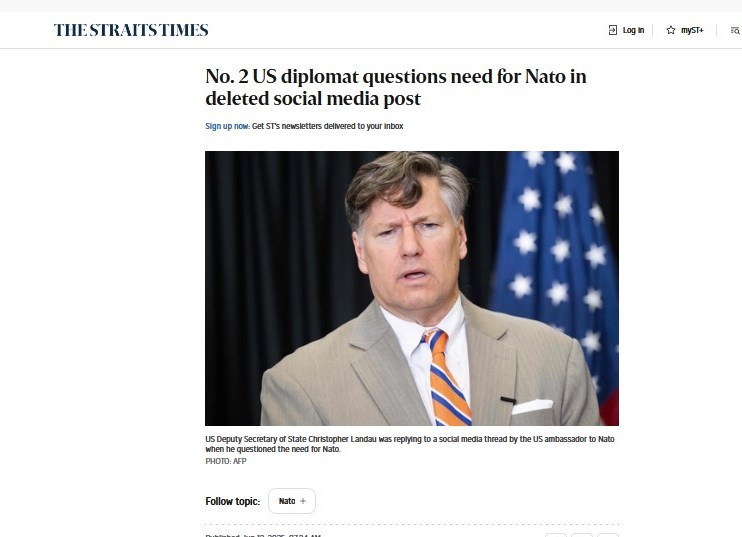Click the 'Follow topic:' label
Screen dimensions: 742x537
(233, 501)
